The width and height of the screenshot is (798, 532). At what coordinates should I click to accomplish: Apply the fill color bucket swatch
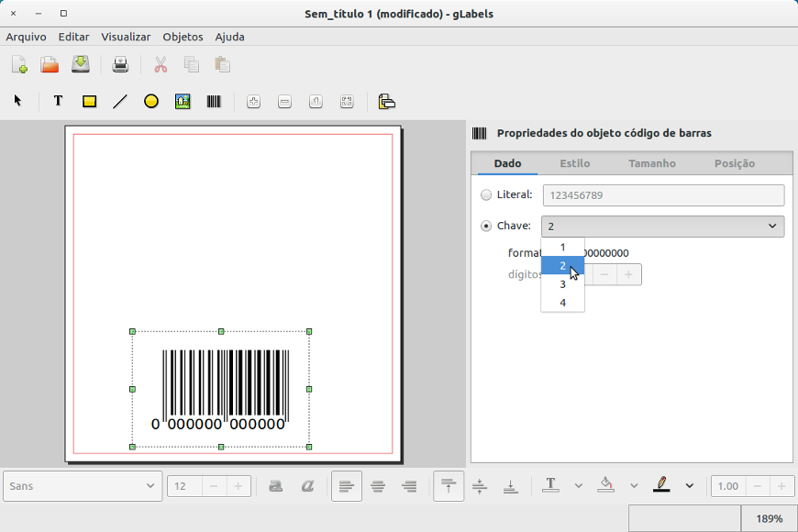tap(605, 486)
